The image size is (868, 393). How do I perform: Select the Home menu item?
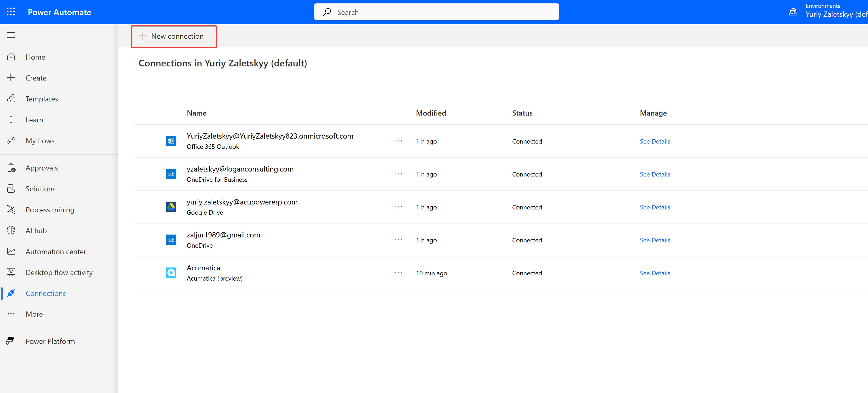click(x=35, y=56)
